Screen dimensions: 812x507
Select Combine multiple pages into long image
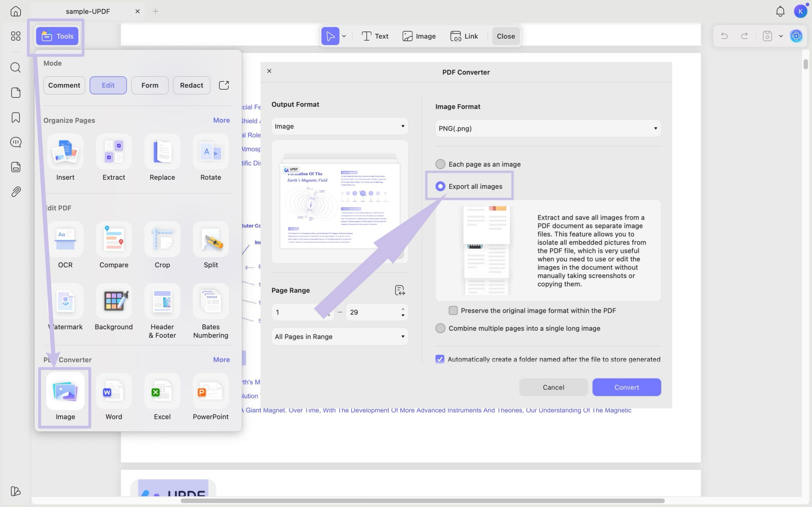coord(440,328)
